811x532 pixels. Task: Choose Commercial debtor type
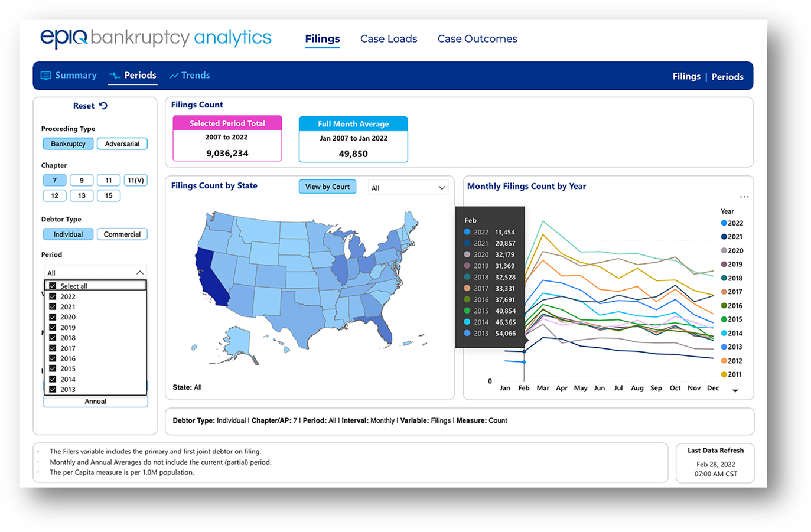122,234
